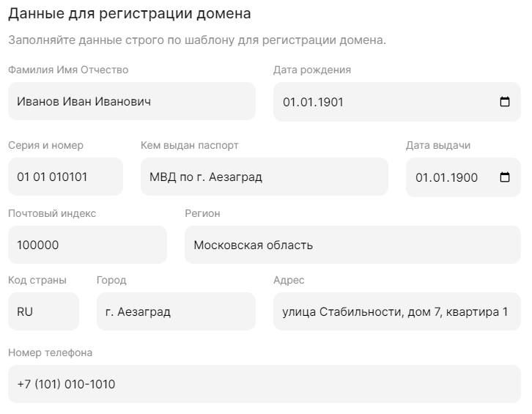Click the Код страны field containing RU
The width and height of the screenshot is (532, 414).
tap(43, 312)
